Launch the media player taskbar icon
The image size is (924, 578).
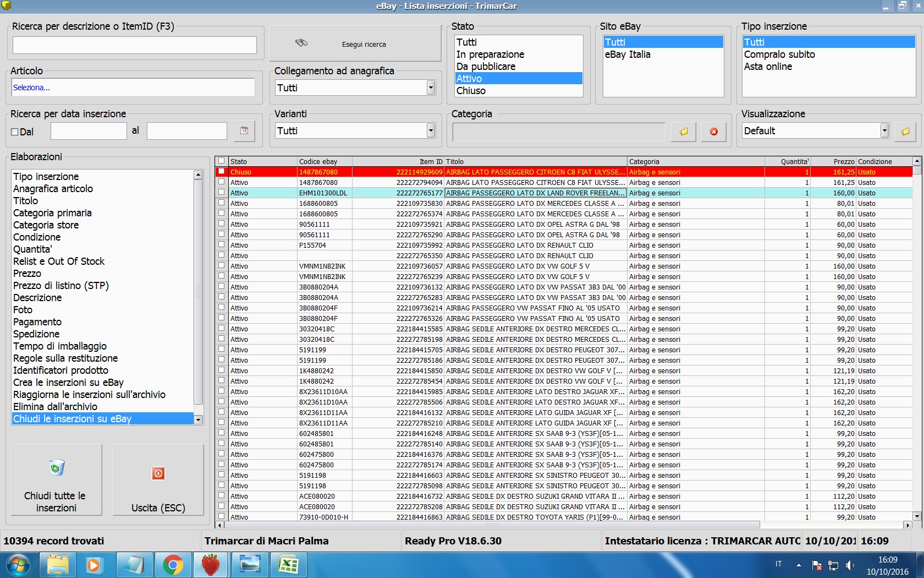[x=94, y=565]
